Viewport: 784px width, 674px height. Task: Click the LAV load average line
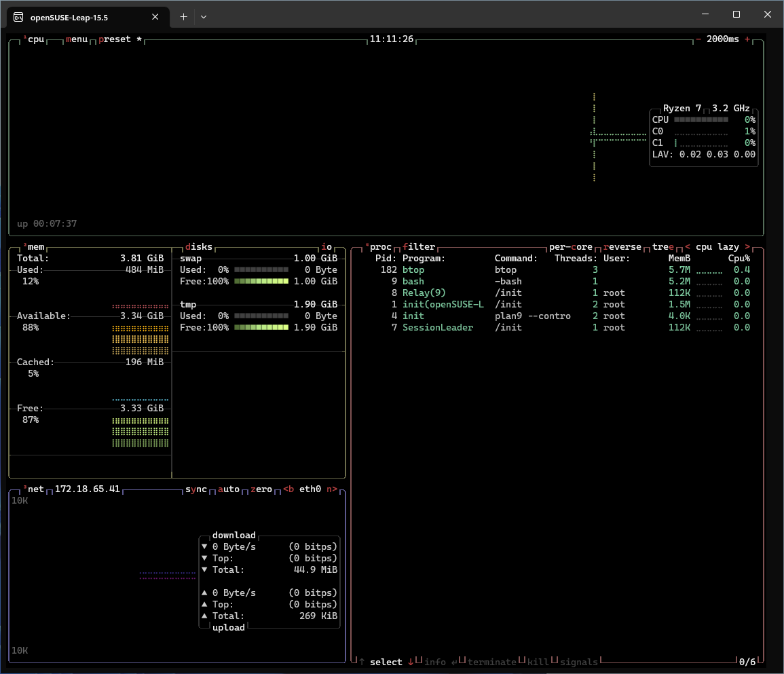[x=703, y=155]
